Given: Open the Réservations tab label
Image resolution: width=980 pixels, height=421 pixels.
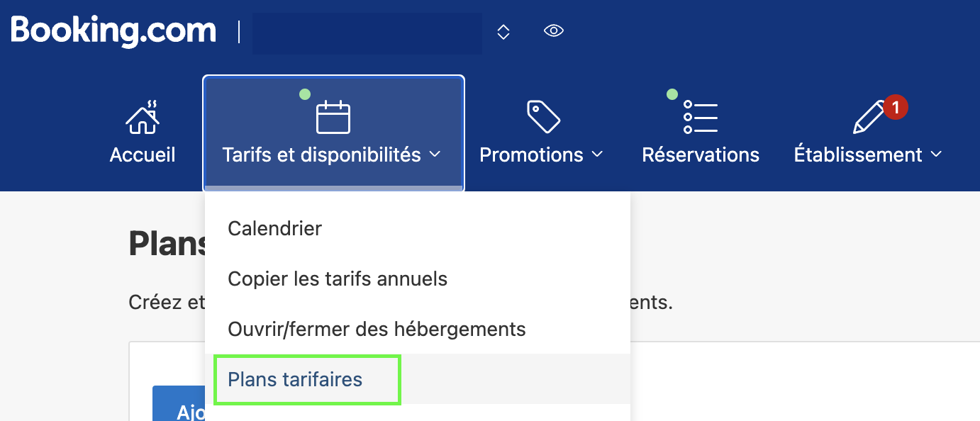Looking at the screenshot, I should coord(701,155).
